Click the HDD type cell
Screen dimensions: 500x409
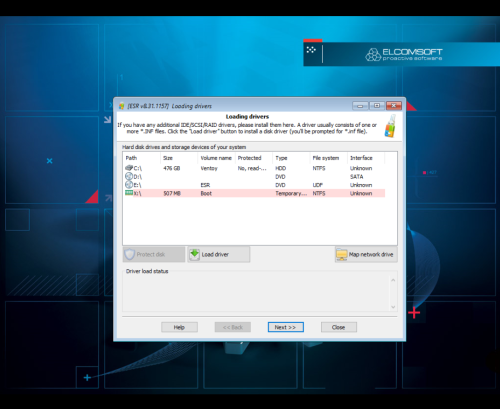pos(281,168)
